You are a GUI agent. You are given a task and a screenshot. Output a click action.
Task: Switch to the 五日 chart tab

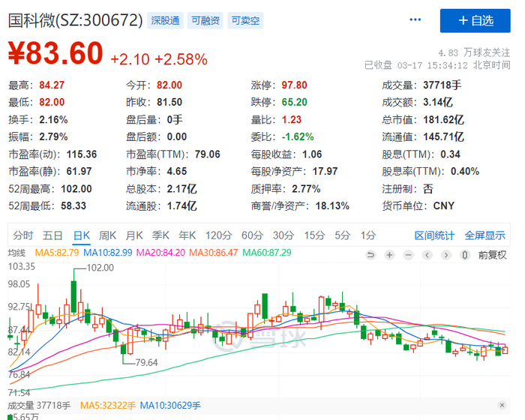[52, 235]
